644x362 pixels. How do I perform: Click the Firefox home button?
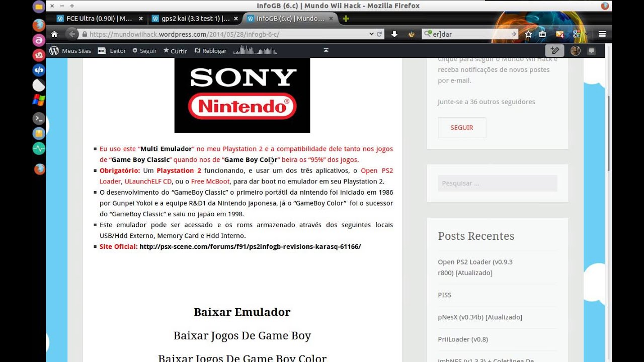coord(54,34)
